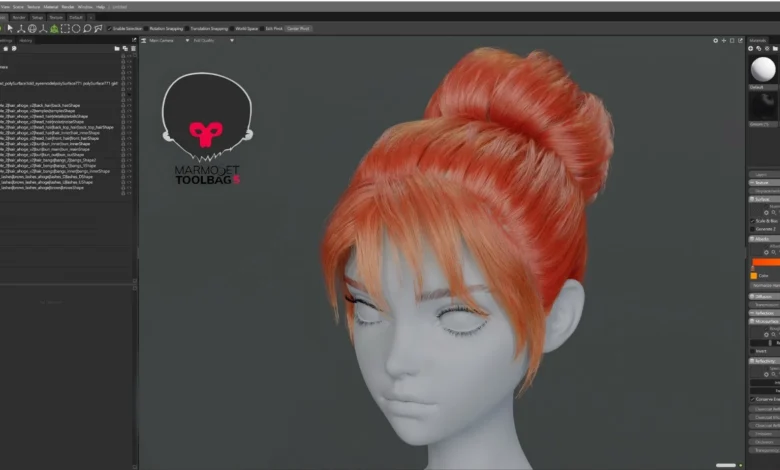This screenshot has width=780, height=470.
Task: Open the Full Quality dropdown
Action: pos(232,40)
